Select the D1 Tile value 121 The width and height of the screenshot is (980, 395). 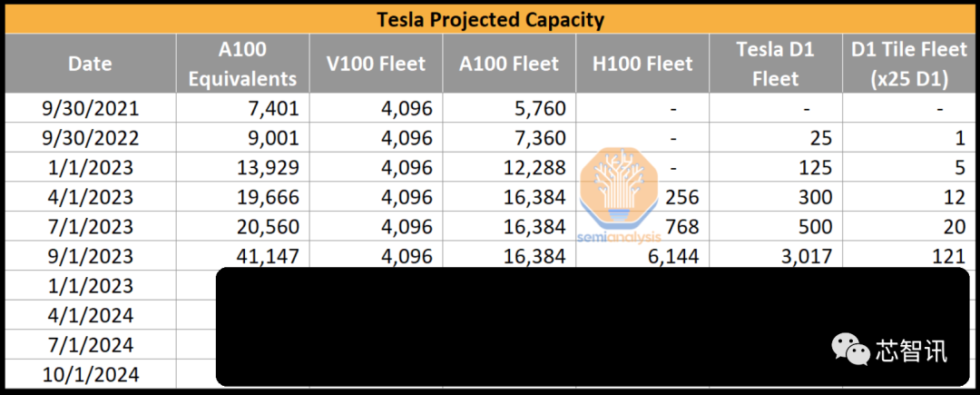(908, 256)
